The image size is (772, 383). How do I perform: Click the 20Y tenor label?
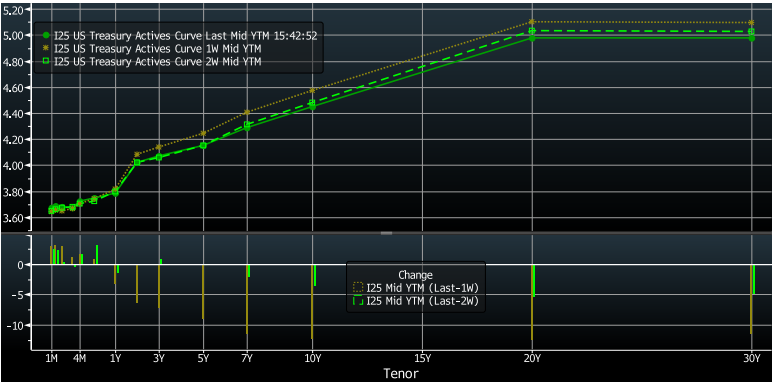click(532, 358)
